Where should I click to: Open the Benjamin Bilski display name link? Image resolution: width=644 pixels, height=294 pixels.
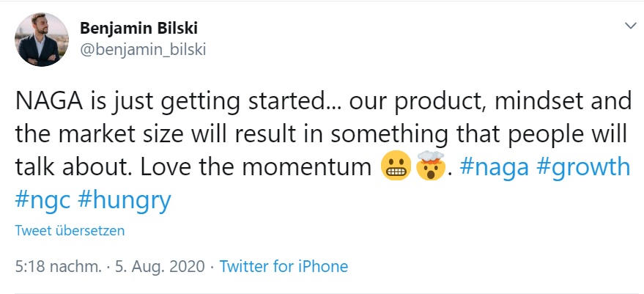(138, 28)
